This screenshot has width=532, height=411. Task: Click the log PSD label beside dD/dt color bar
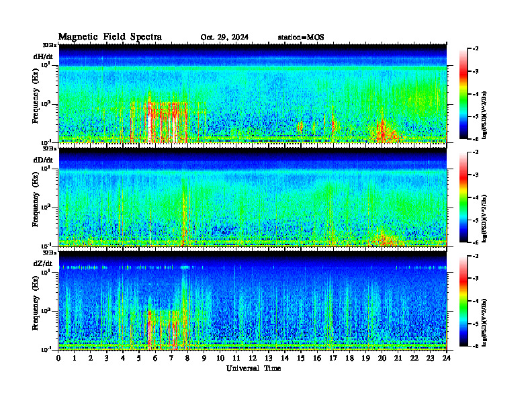click(x=485, y=218)
